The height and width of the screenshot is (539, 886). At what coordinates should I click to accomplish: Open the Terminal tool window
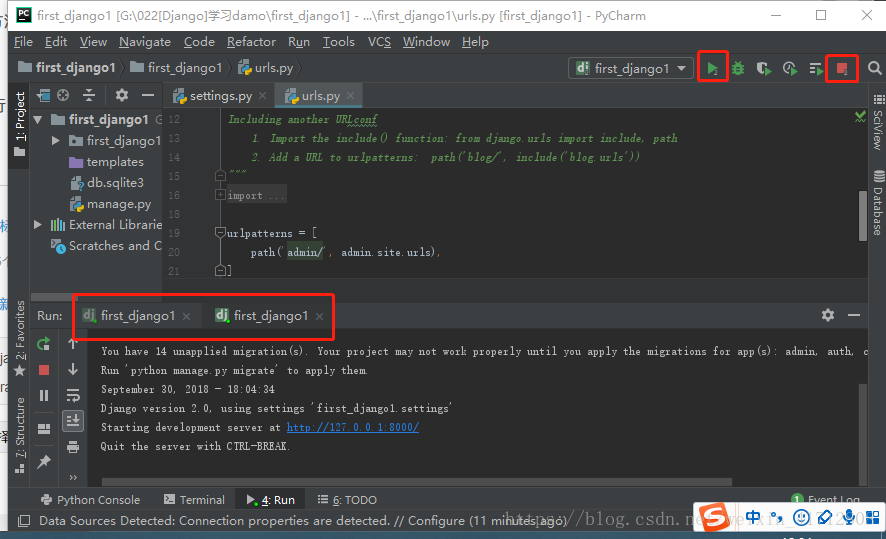click(194, 500)
